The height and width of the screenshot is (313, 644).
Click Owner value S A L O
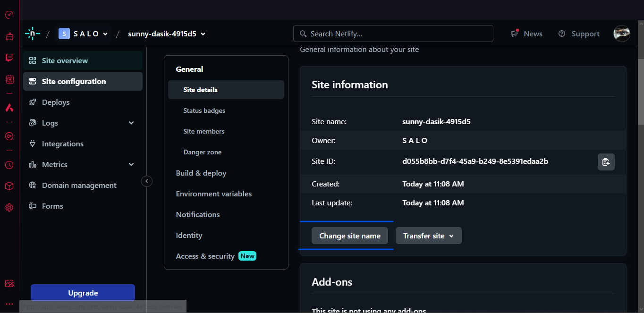coord(415,141)
